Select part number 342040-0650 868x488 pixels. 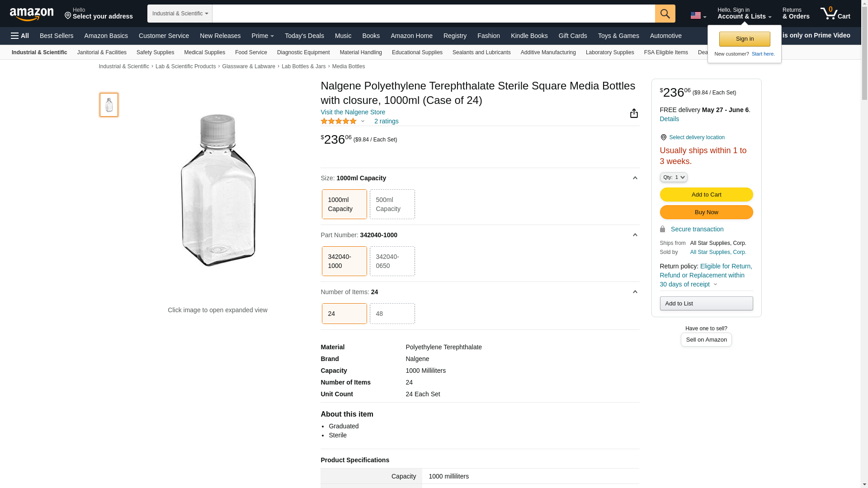[x=392, y=261]
